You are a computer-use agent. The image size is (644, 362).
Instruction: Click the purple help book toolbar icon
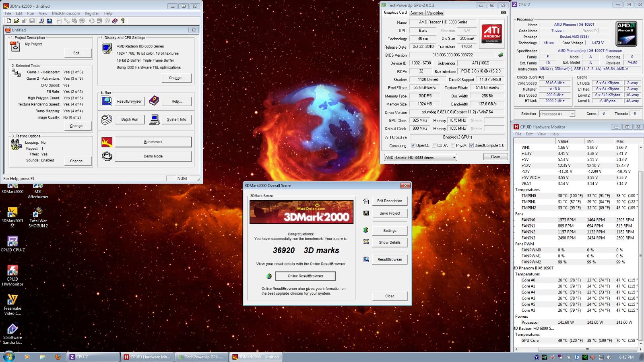point(115,21)
